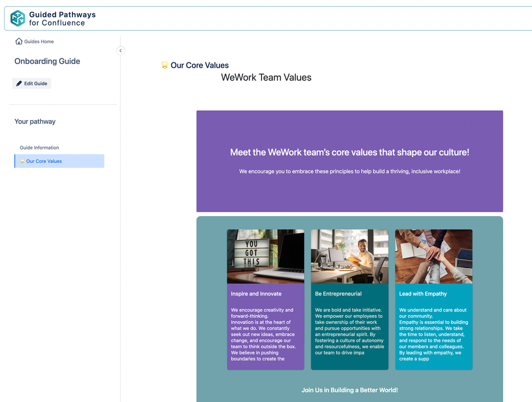Click the 'We encourage you to embrace' subtitle
Screen dimensions: 532x402
click(349, 171)
